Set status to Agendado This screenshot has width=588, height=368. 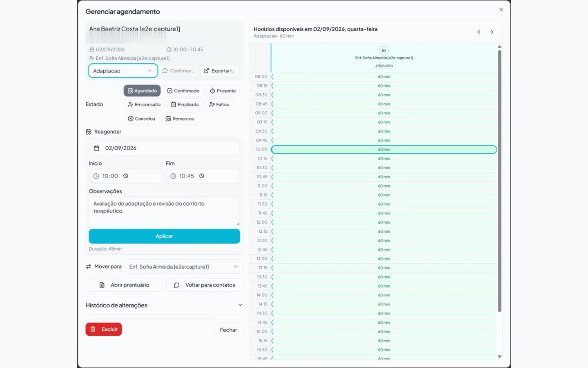tap(142, 91)
